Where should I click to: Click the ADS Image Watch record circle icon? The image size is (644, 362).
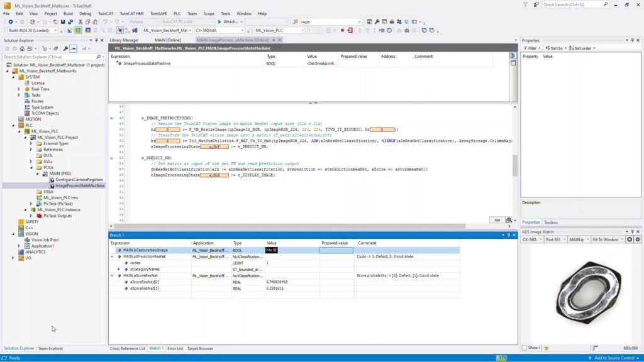pyautogui.click(x=630, y=239)
